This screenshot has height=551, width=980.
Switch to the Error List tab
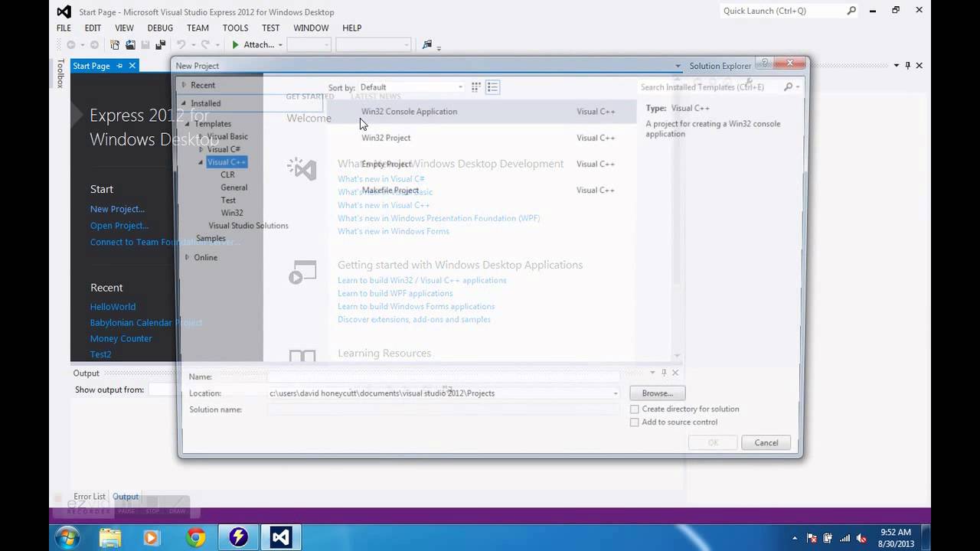coord(90,497)
